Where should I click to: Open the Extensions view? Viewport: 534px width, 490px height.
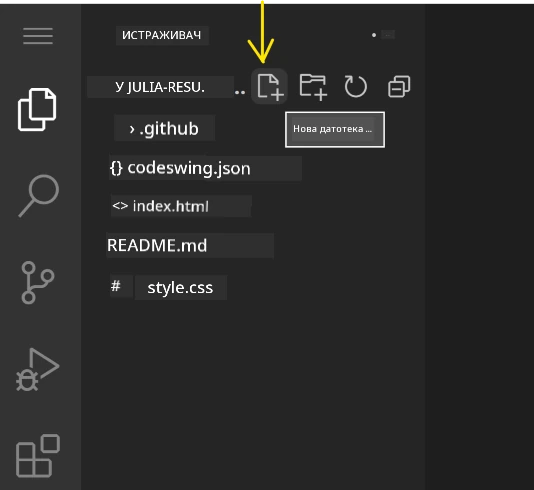pos(38,456)
